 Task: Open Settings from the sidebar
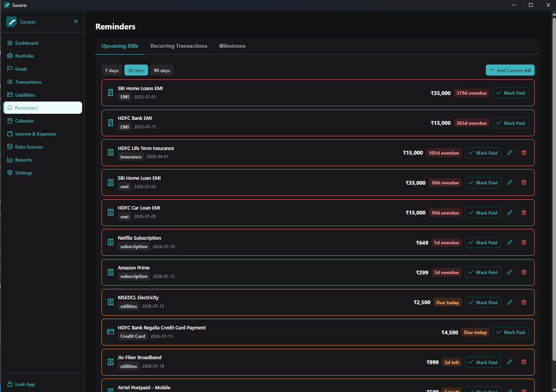click(42, 173)
